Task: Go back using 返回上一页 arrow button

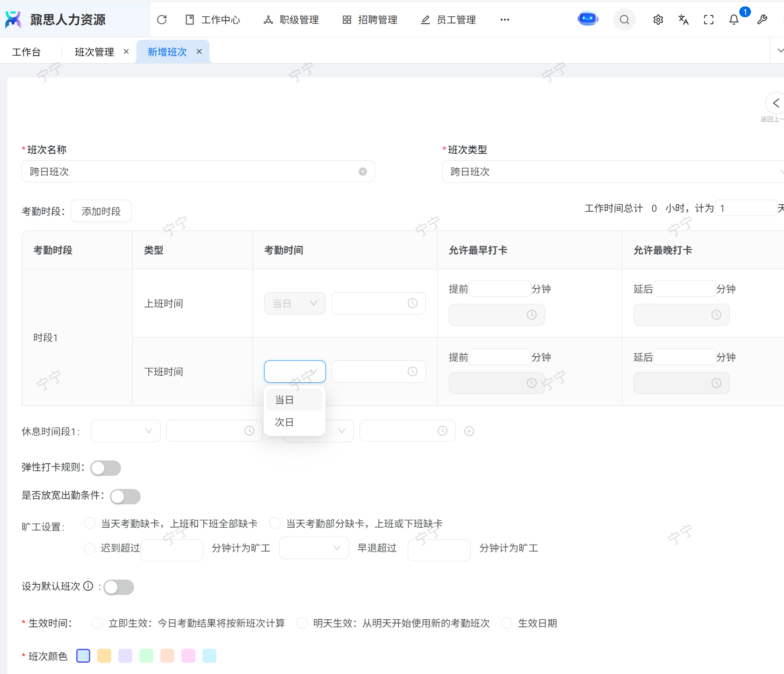Action: tap(775, 103)
